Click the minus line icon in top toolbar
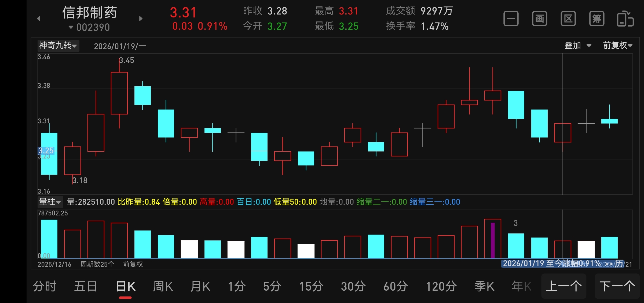The image size is (644, 303). 511,19
